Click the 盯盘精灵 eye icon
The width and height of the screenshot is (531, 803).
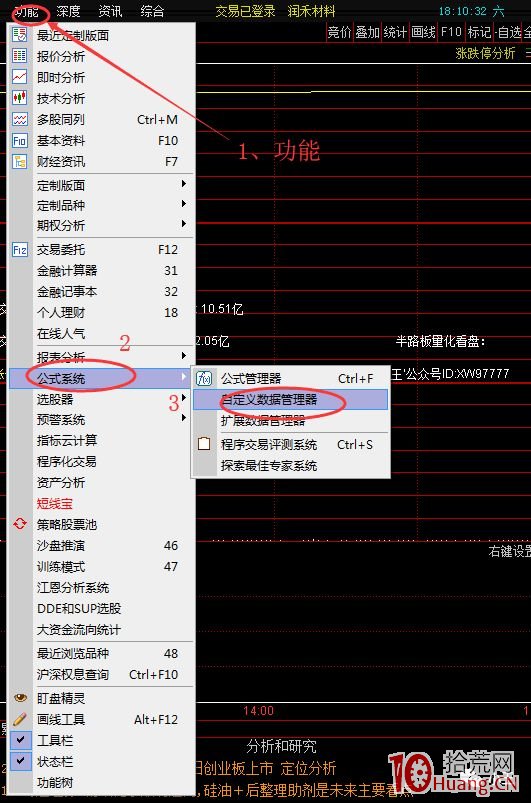(19, 698)
